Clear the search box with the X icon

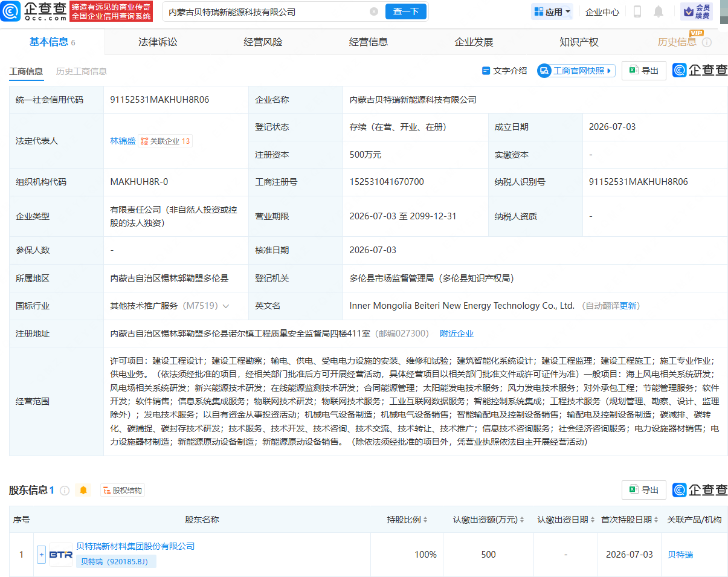click(374, 11)
